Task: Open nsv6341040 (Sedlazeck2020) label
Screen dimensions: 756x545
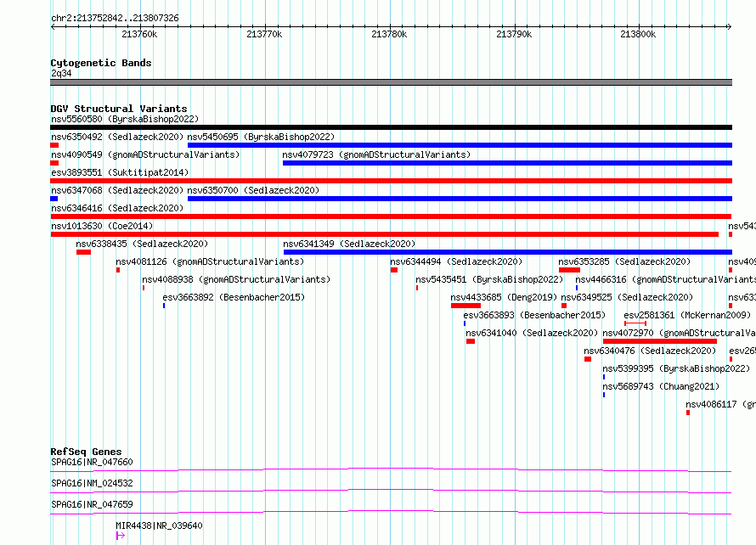Action: point(531,333)
